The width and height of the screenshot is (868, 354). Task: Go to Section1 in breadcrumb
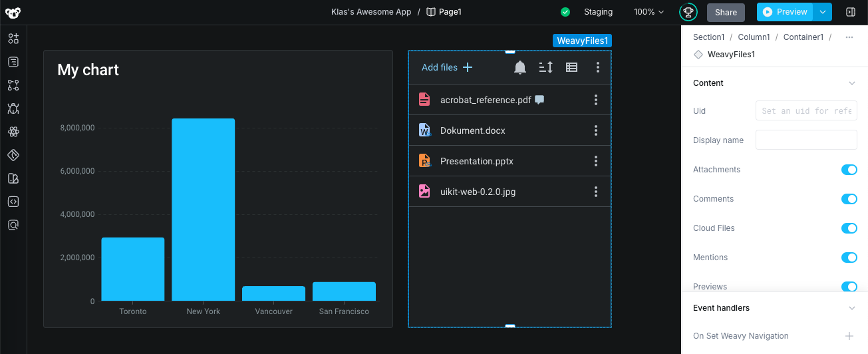[708, 37]
